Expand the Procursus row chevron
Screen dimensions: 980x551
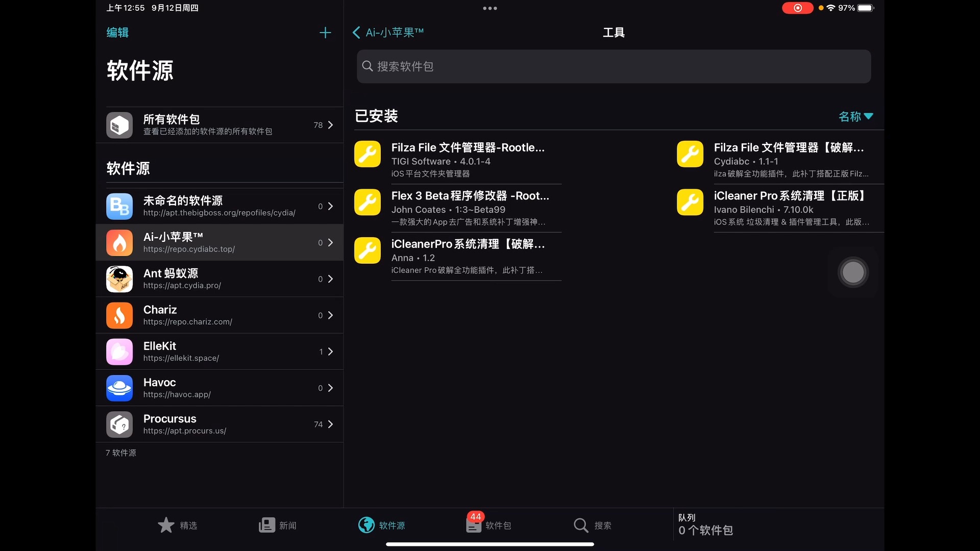coord(331,424)
